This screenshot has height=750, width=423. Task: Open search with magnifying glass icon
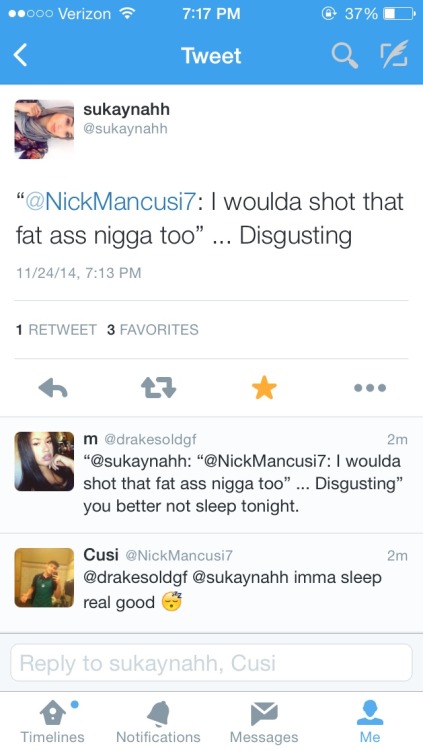click(345, 56)
